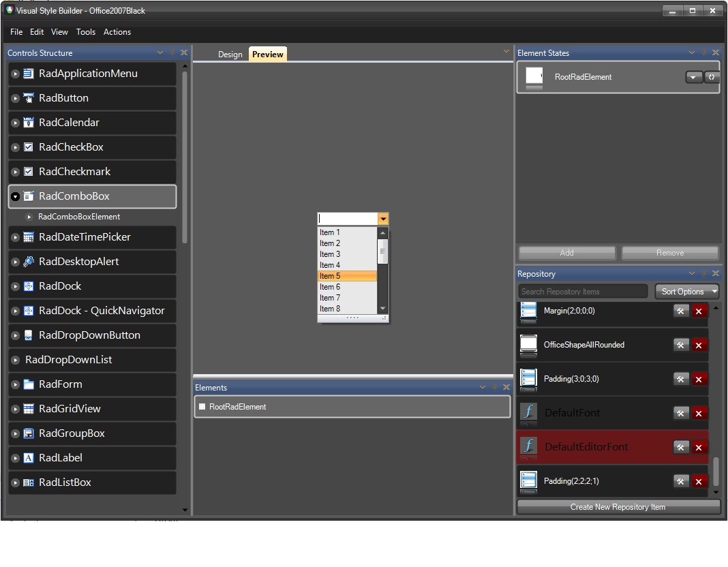Edit the DefaultFont repository item

pyautogui.click(x=681, y=414)
